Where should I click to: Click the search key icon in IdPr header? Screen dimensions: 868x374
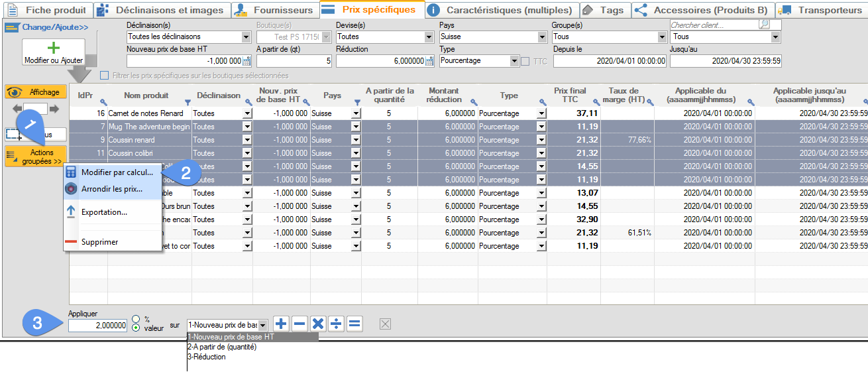point(103,102)
